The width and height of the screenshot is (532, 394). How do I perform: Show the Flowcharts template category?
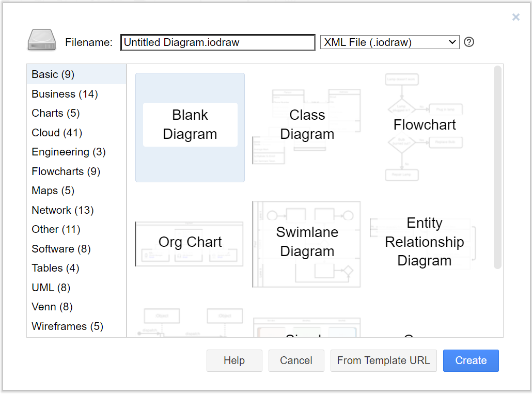[x=66, y=171]
